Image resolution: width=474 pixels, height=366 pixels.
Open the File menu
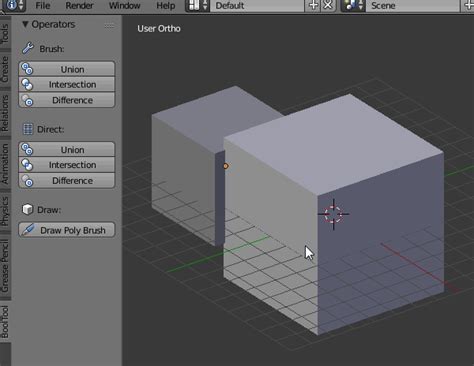tap(43, 6)
